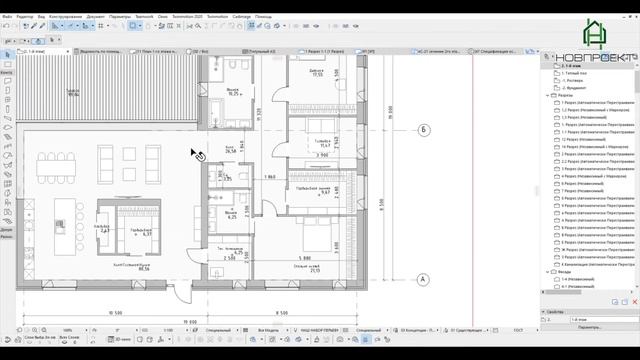This screenshot has height=360, width=640.
Task: Open the Конструирование menu
Action: (65, 17)
